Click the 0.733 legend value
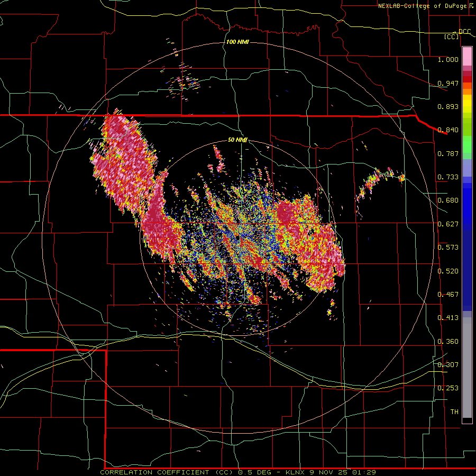 click(448, 177)
